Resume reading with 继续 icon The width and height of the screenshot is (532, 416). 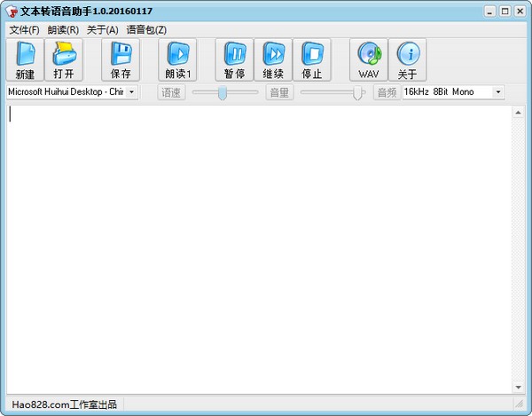[x=273, y=59]
